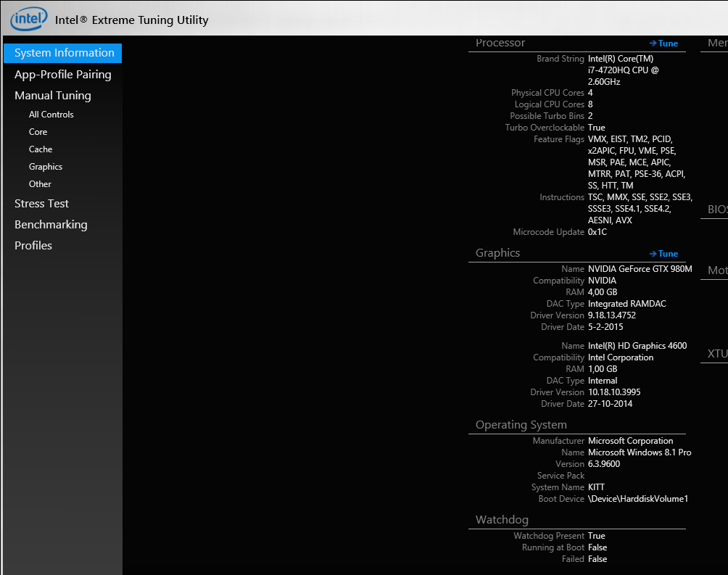Click driver date 5-2-2015
The width and height of the screenshot is (728, 575).
coord(605,327)
